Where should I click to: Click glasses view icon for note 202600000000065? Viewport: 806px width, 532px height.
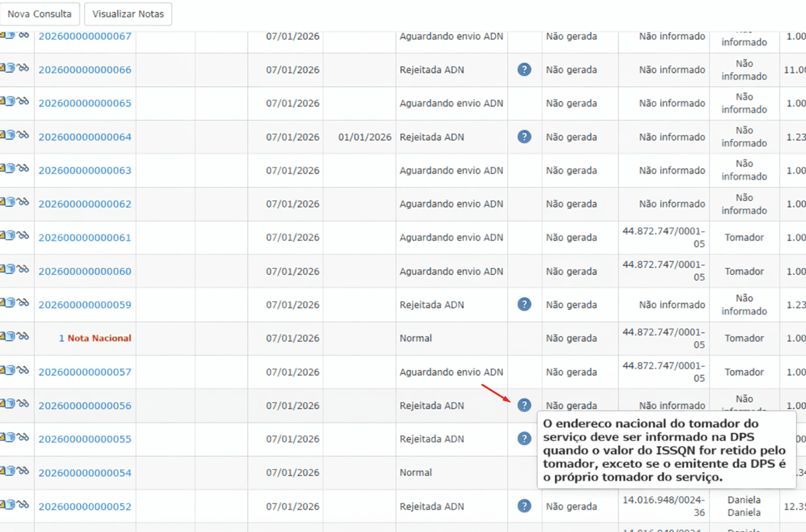click(x=23, y=101)
